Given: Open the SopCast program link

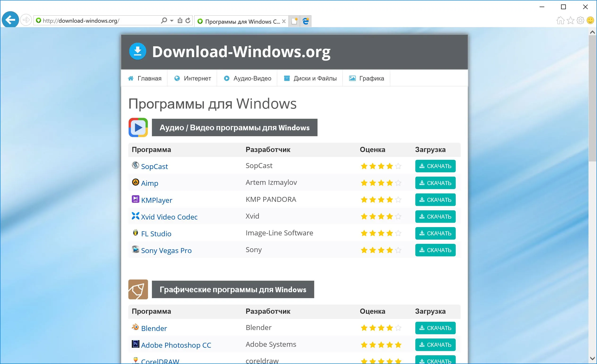Looking at the screenshot, I should (x=154, y=166).
